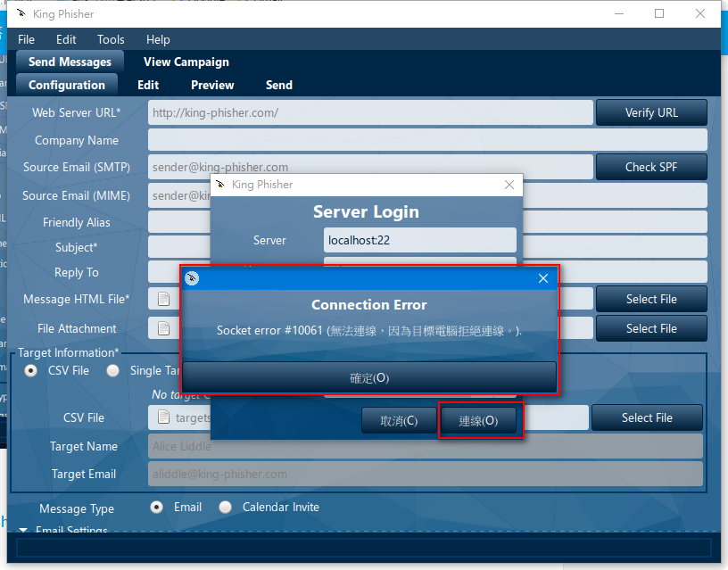Maximize the King Phisher main window
The height and width of the screenshot is (570, 728).
click(659, 13)
